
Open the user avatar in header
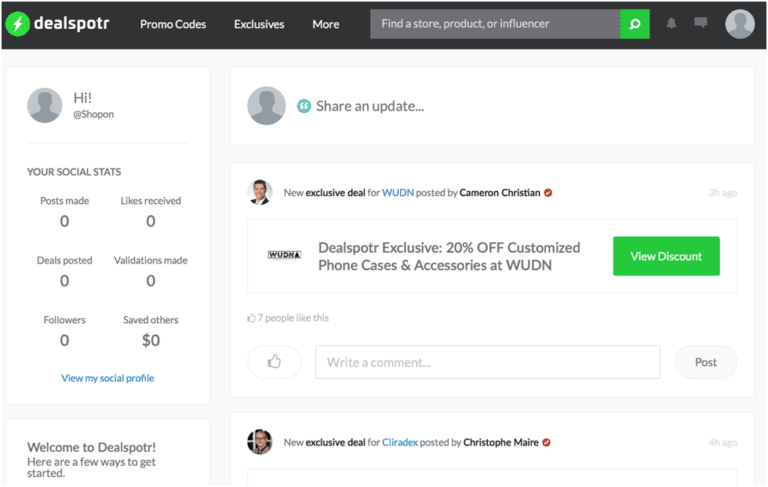coord(740,24)
